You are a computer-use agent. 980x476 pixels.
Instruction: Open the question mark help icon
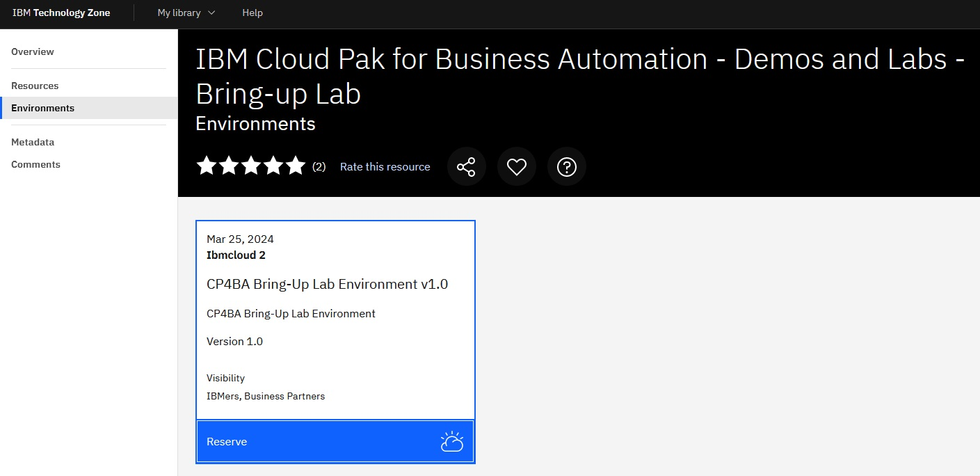pos(567,167)
